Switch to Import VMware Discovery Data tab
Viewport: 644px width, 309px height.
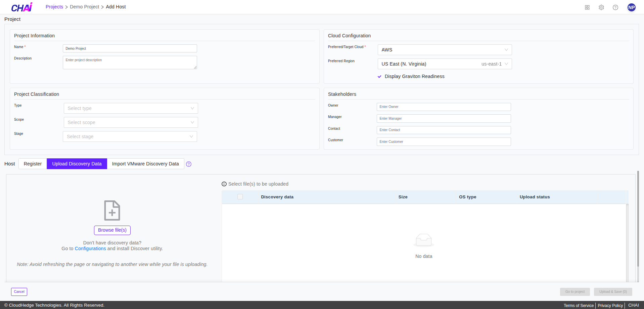[145, 164]
